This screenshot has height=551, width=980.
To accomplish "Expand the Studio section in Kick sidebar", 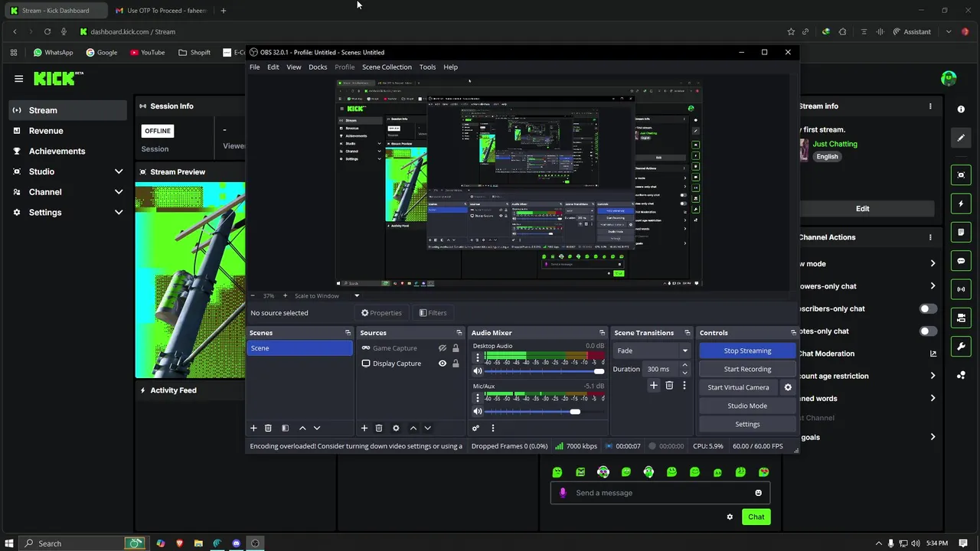I will pos(119,171).
